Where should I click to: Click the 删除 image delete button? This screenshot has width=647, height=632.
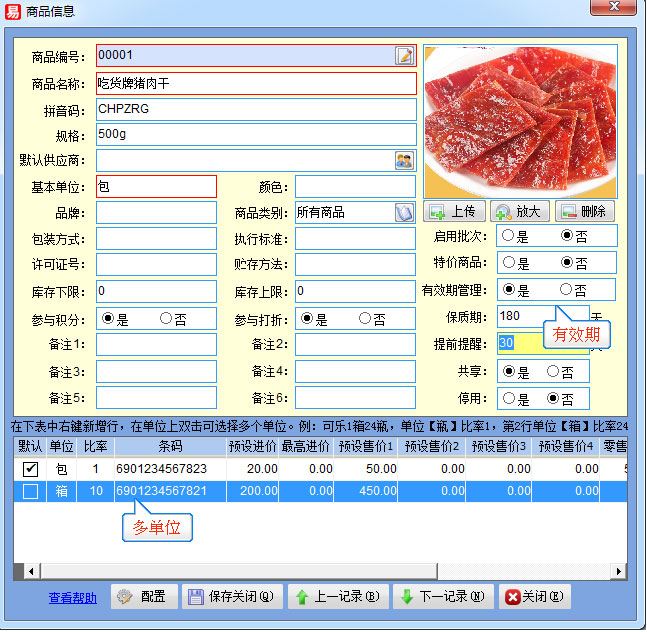point(583,212)
